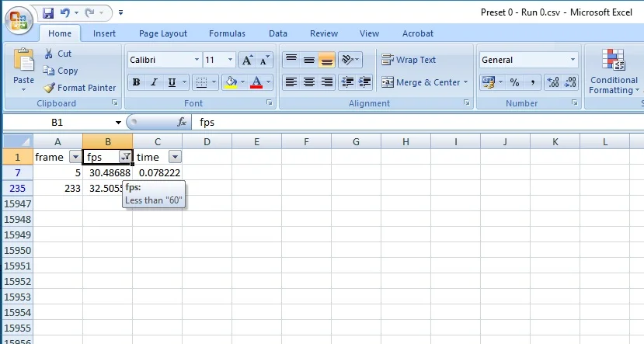Screen dimensions: 644x344
Task: Set top vertical alignment
Action: point(291,60)
